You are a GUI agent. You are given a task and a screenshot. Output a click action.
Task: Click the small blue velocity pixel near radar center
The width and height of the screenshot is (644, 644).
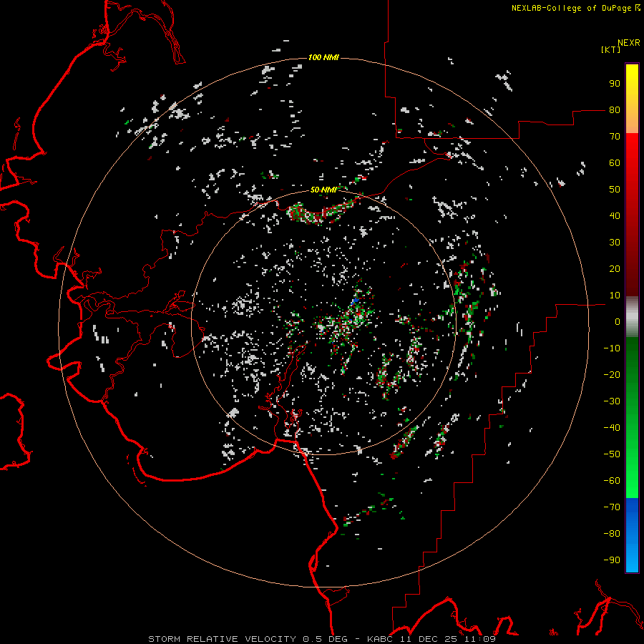point(356,301)
